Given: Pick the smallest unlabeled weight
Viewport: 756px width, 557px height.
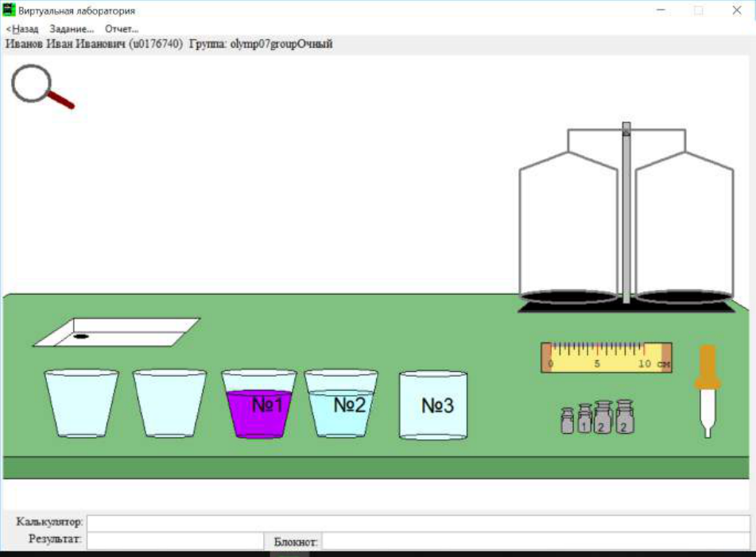Looking at the screenshot, I should 568,420.
